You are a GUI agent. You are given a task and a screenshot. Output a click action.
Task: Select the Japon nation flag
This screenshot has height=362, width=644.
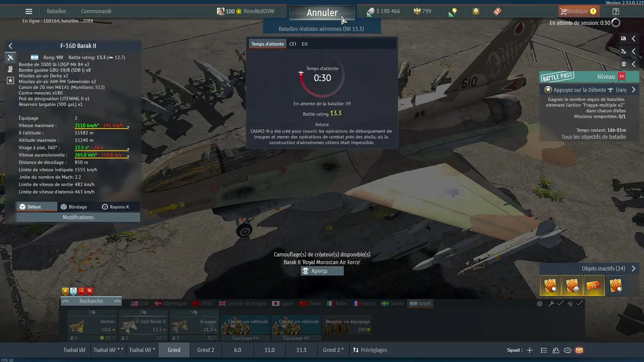pyautogui.click(x=283, y=304)
